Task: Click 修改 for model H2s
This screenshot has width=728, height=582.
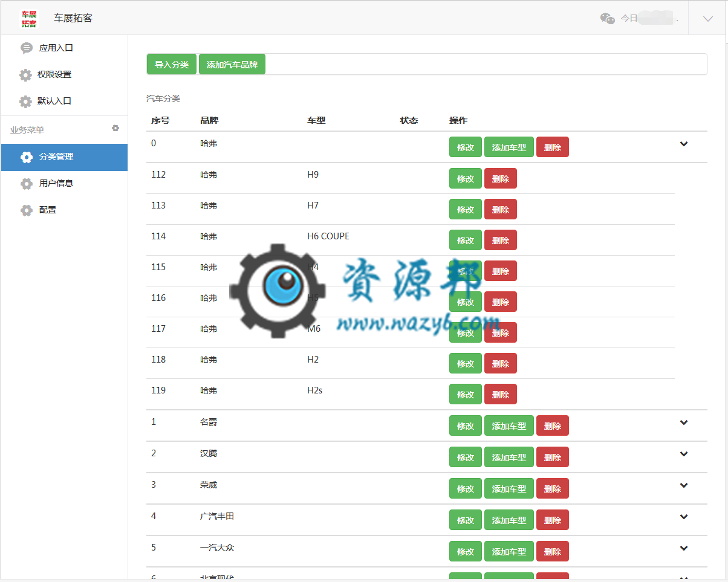Action: 466,394
